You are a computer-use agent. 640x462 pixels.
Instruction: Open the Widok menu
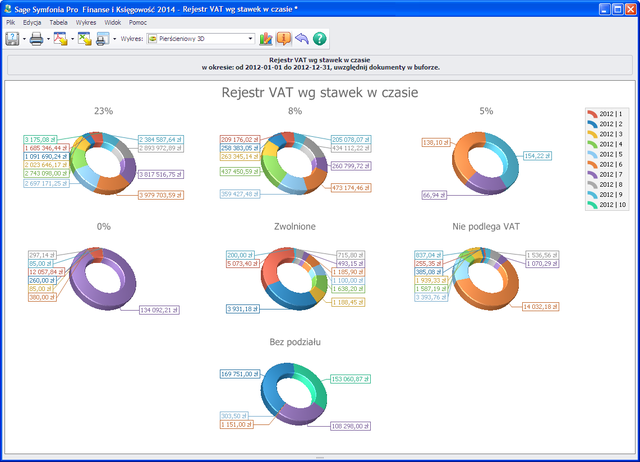tap(113, 21)
